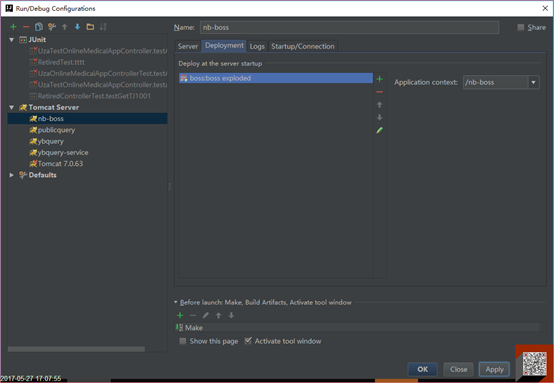Click the Close button
The image size is (554, 383).
point(459,369)
